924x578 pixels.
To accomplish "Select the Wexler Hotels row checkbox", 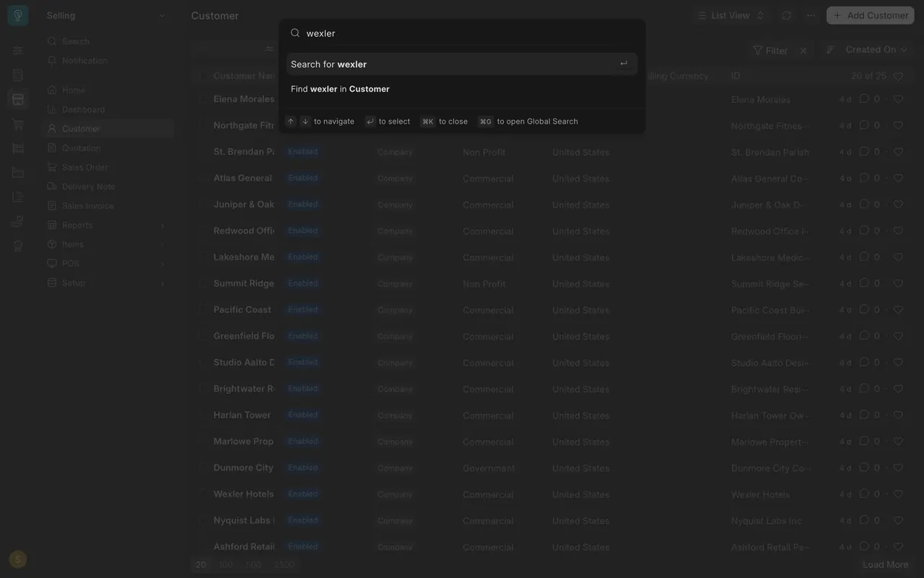I will [x=202, y=494].
